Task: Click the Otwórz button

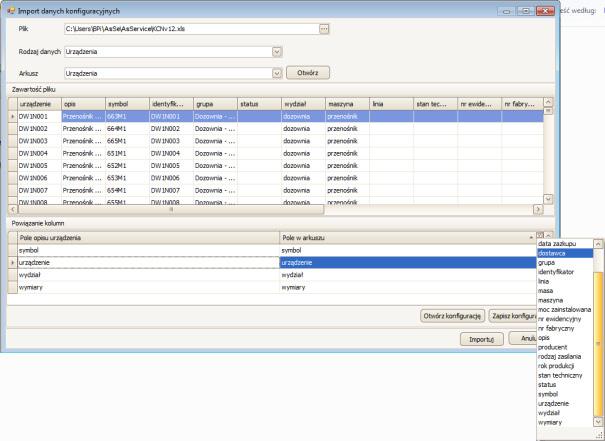Action: coord(308,73)
